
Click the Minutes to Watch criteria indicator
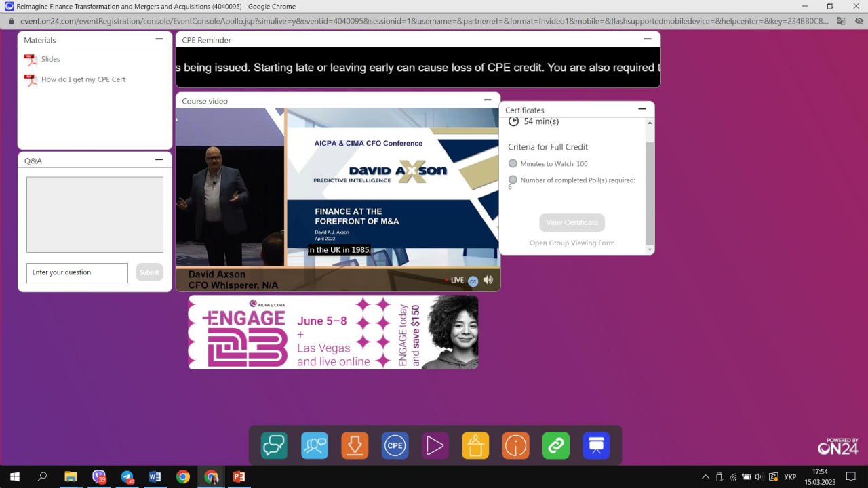(x=513, y=163)
